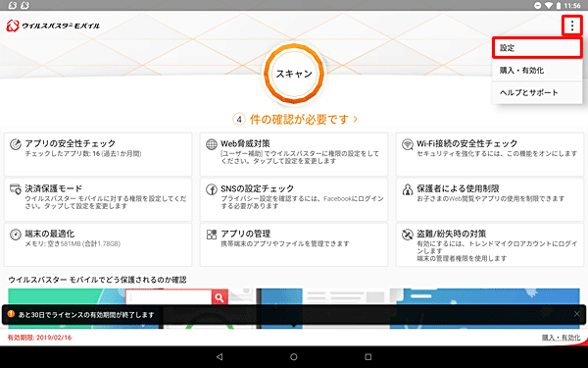Select 設定 from the menu
Screen dimensions: 588x368
coord(537,48)
